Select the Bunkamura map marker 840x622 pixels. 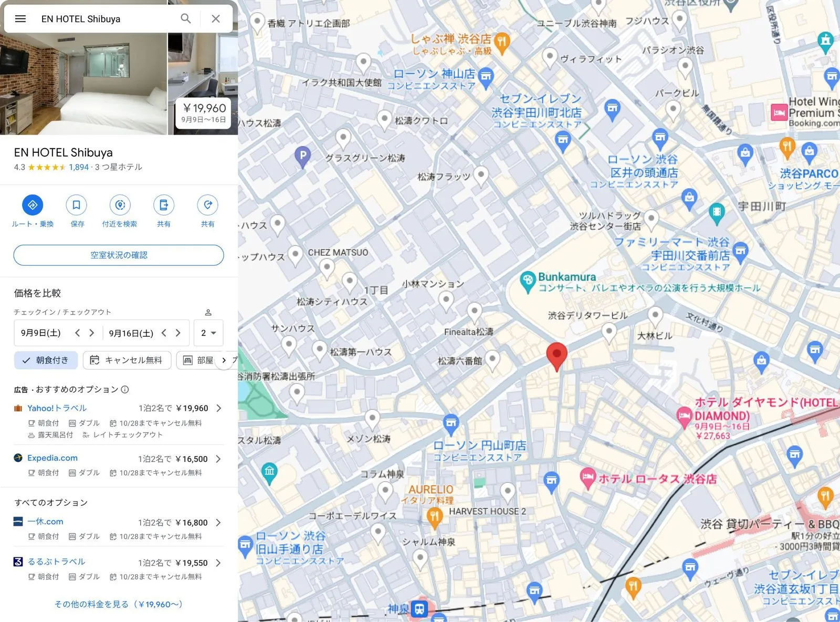pyautogui.click(x=527, y=281)
